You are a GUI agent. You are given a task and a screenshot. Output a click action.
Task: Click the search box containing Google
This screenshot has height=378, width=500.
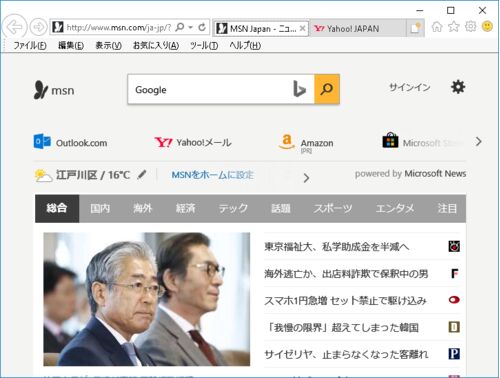[209, 89]
